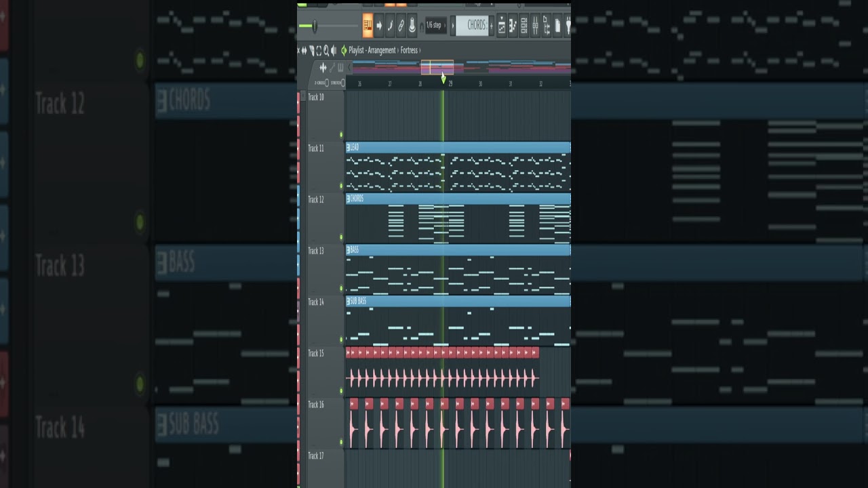This screenshot has width=868, height=488.
Task: Open the BASS clip menu icon
Action: pos(349,250)
